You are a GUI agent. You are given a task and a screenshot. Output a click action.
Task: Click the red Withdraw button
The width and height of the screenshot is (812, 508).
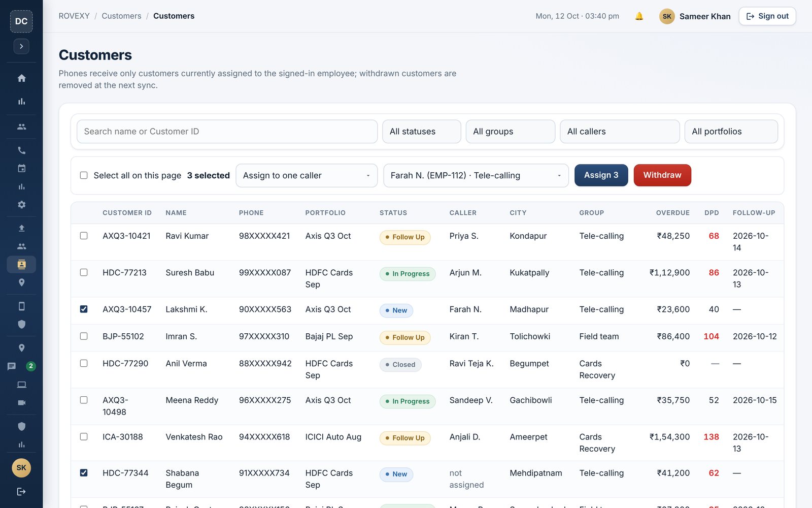click(662, 175)
